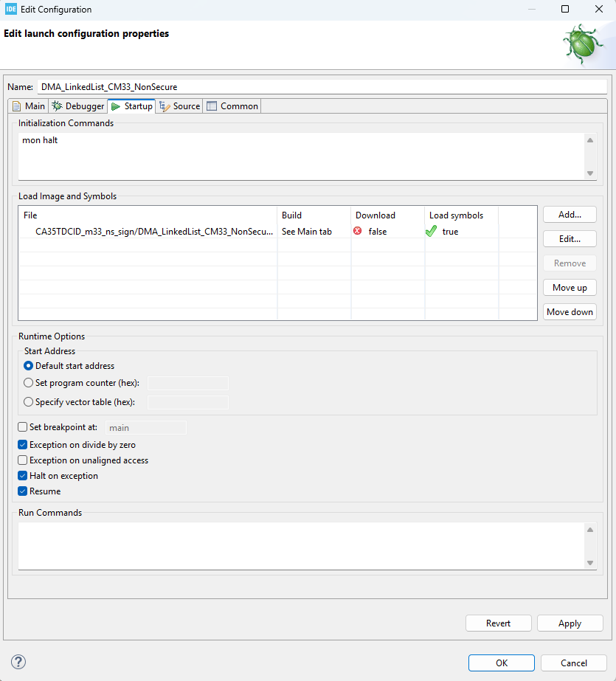The width and height of the screenshot is (616, 681).
Task: Click the Debugger tab bug icon
Action: pyautogui.click(x=57, y=106)
